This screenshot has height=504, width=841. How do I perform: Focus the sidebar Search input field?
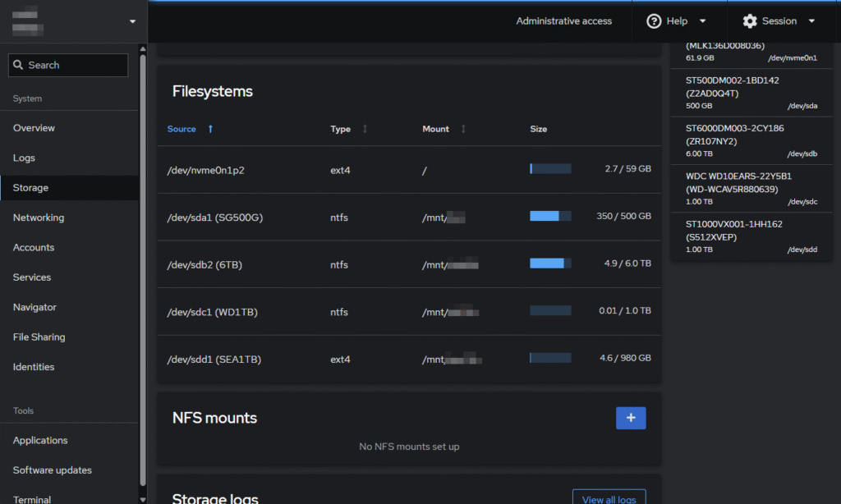pos(76,65)
